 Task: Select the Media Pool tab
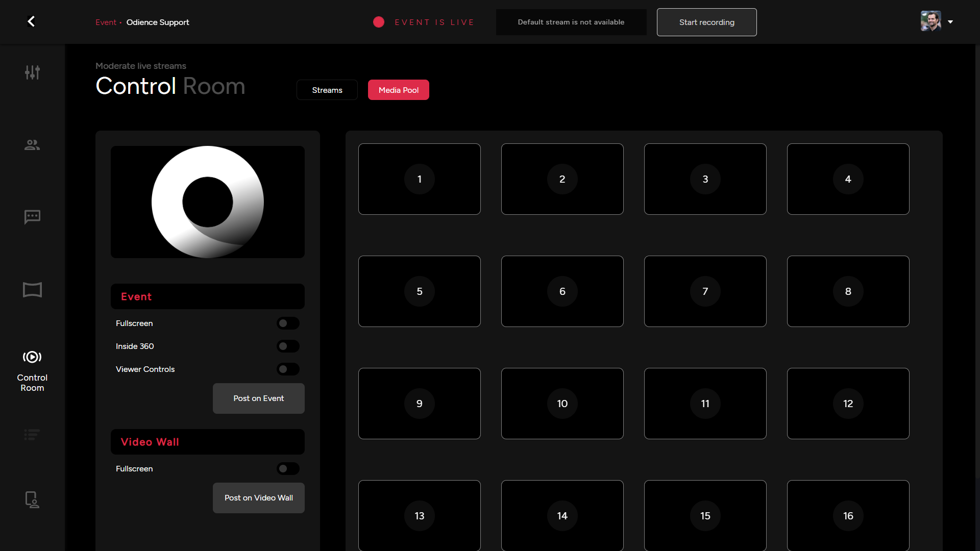click(398, 90)
